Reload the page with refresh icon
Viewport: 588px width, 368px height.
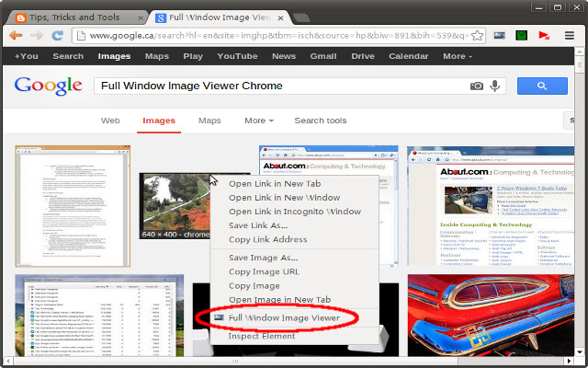pos(57,36)
